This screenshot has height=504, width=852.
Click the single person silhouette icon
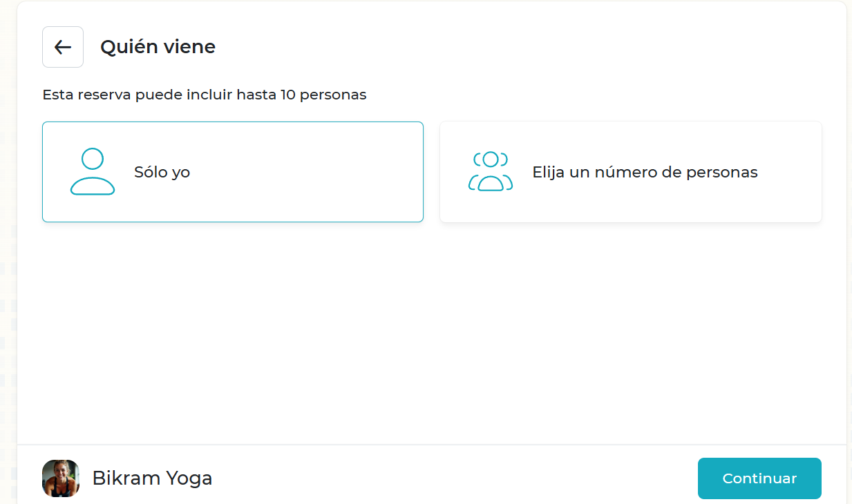[x=92, y=172]
